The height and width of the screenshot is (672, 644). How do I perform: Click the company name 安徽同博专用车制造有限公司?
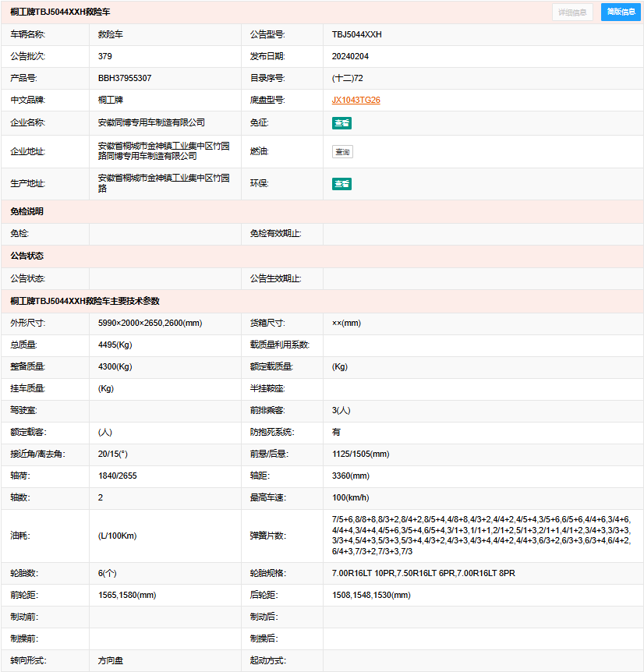[151, 123]
